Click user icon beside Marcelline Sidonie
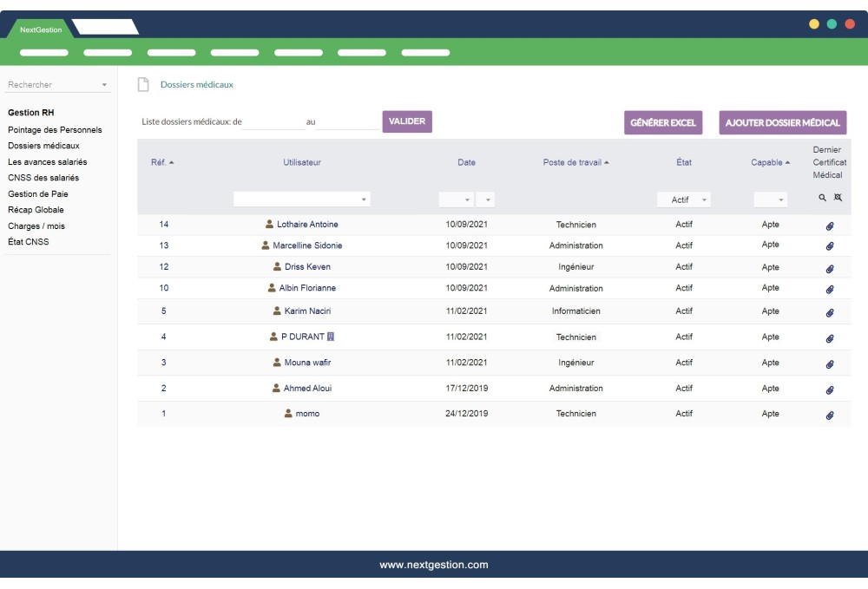The height and width of the screenshot is (589, 868). [x=266, y=245]
